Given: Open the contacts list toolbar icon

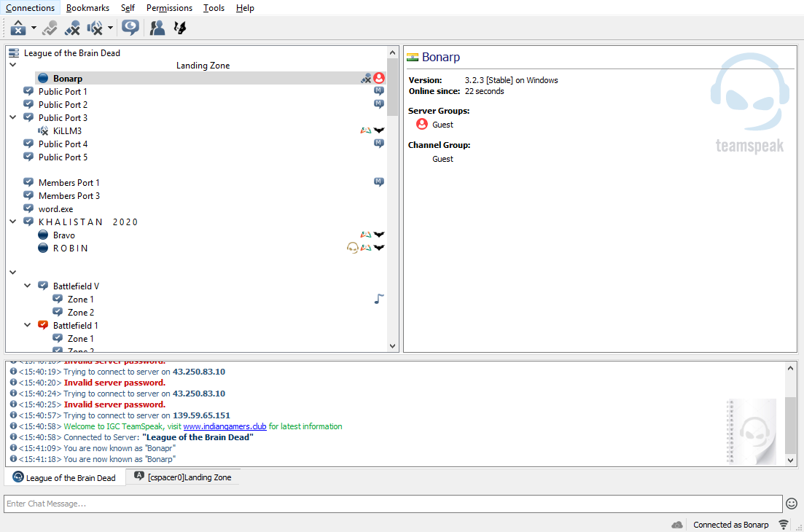Looking at the screenshot, I should click(x=157, y=28).
